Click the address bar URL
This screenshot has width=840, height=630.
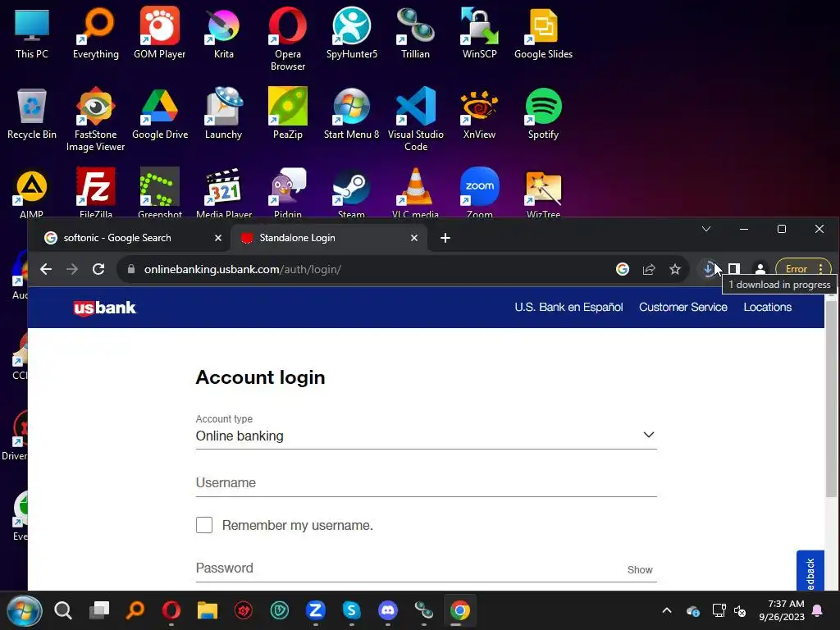pos(243,269)
